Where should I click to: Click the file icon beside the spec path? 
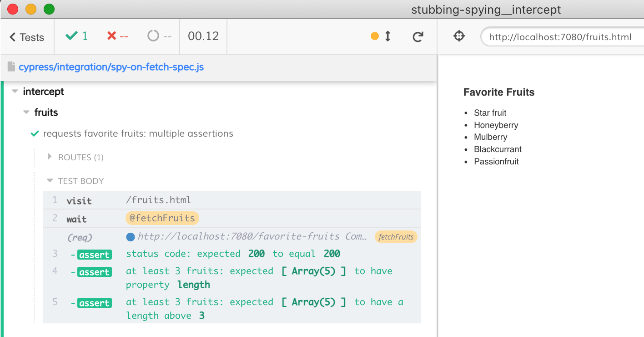[x=12, y=67]
